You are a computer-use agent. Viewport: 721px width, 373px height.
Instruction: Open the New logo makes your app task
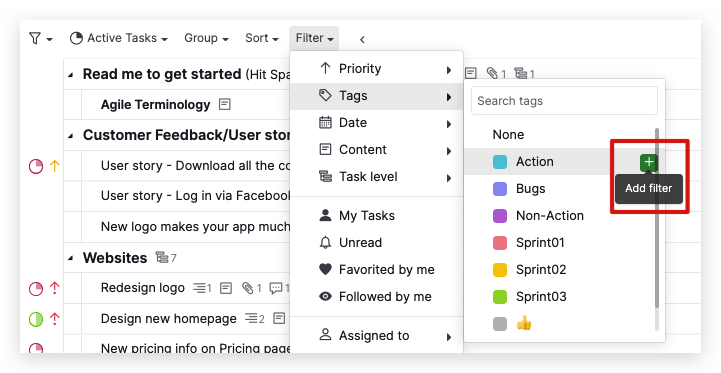195,227
